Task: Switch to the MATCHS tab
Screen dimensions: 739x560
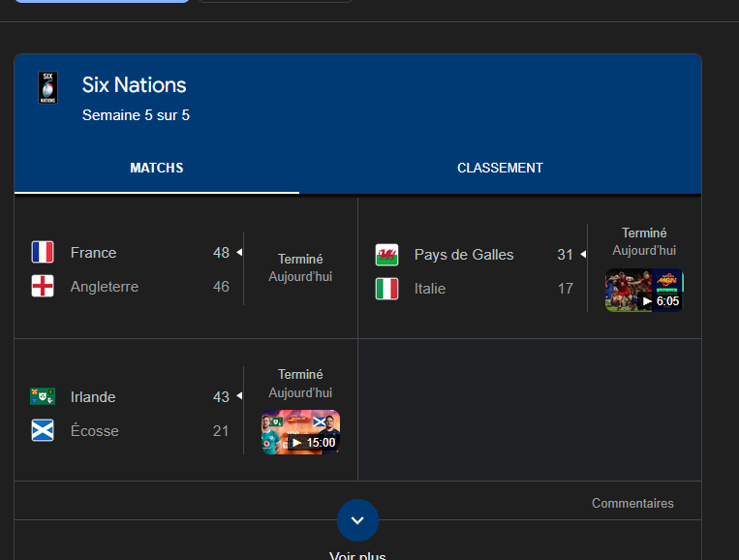Action: click(x=157, y=169)
